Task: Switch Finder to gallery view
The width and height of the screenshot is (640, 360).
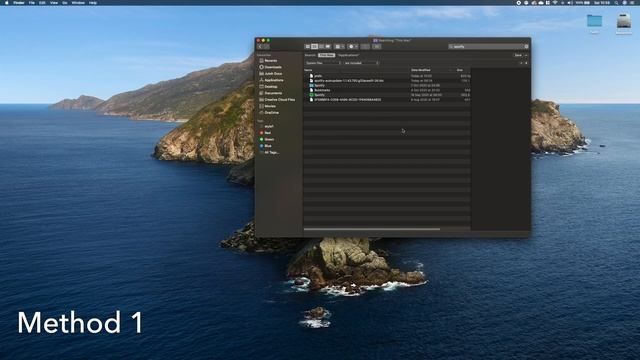Action: pos(328,47)
